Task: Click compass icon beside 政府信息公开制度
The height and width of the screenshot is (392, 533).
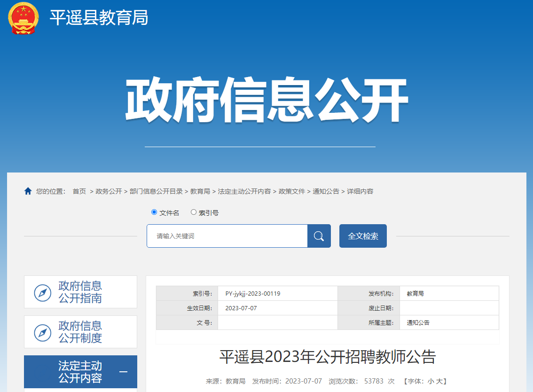Action: pos(43,333)
